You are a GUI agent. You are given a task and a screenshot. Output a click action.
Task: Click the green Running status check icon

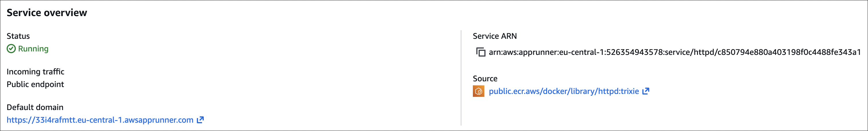pyautogui.click(x=11, y=49)
